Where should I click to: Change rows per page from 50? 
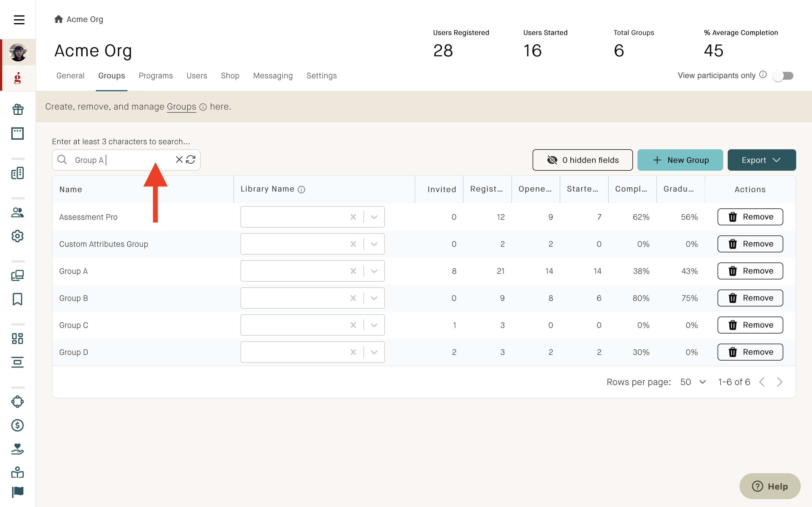693,382
